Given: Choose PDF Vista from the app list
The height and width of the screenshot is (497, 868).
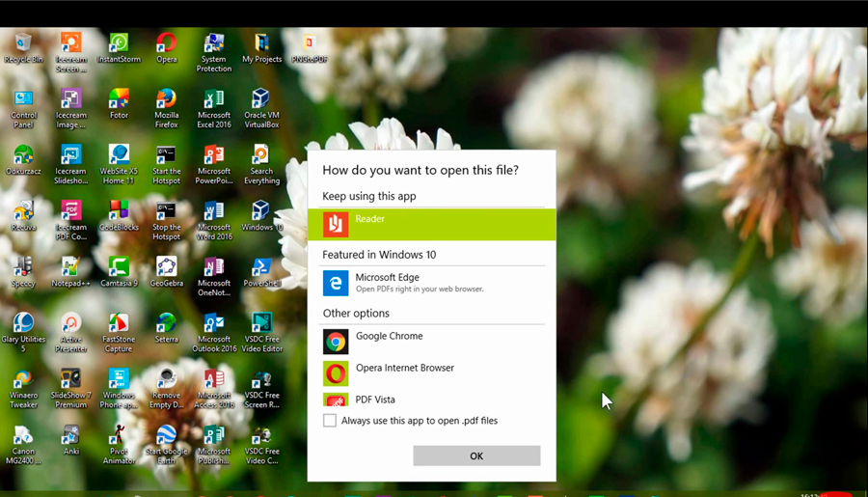Looking at the screenshot, I should pyautogui.click(x=431, y=400).
